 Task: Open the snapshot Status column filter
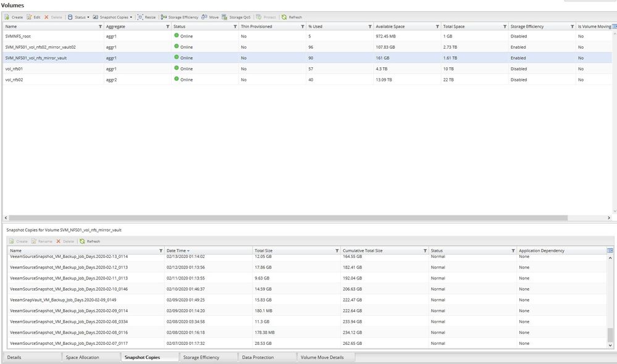click(x=513, y=250)
